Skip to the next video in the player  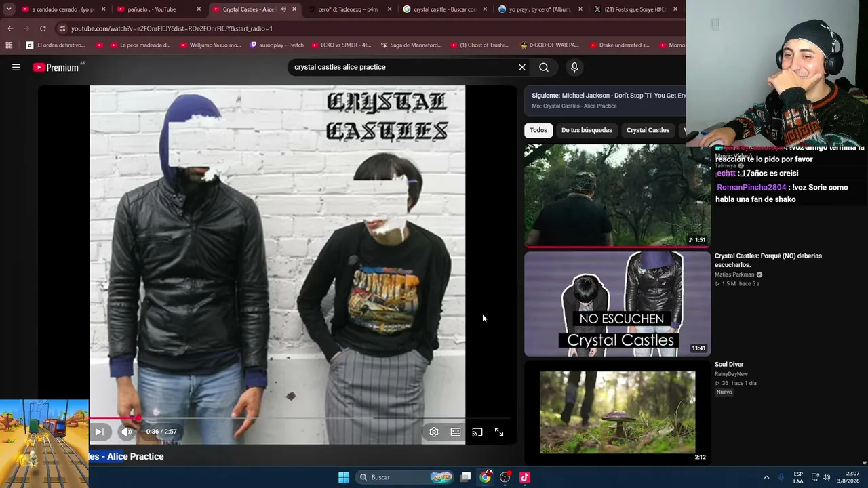tap(99, 432)
